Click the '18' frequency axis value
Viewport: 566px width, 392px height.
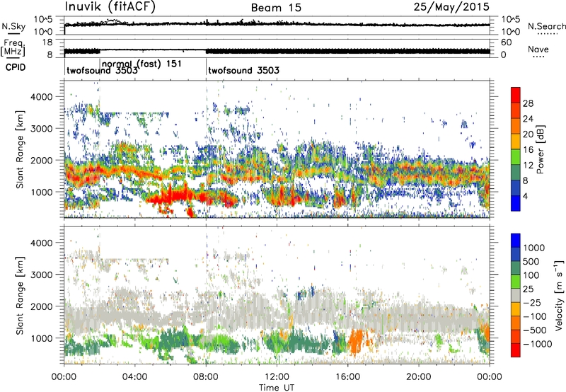point(47,42)
